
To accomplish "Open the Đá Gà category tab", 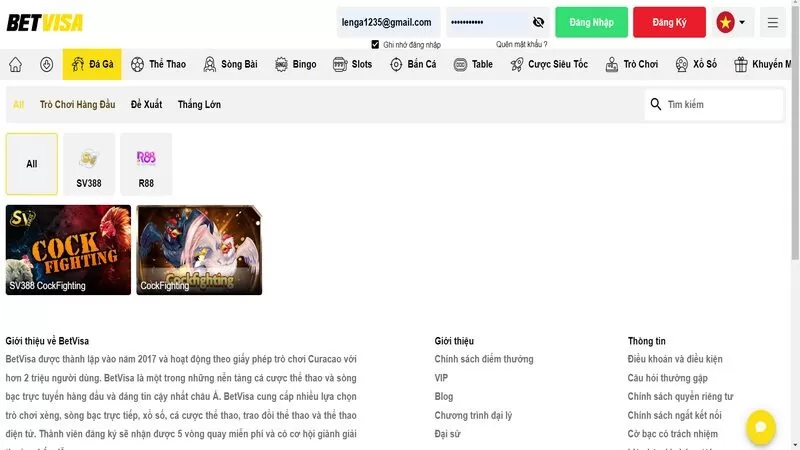I will point(92,65).
